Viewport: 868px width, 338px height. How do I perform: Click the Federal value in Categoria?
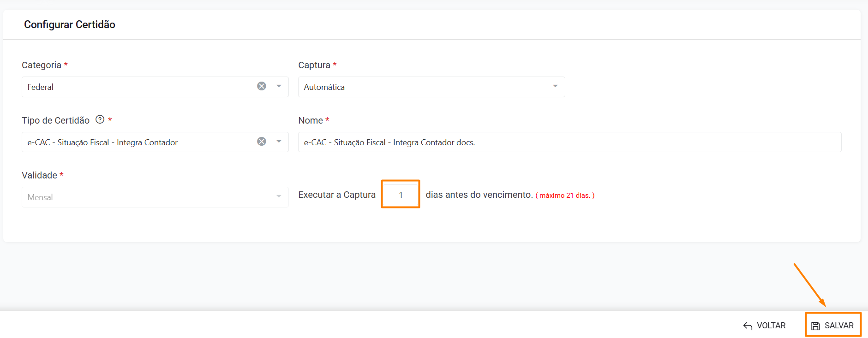coord(41,87)
